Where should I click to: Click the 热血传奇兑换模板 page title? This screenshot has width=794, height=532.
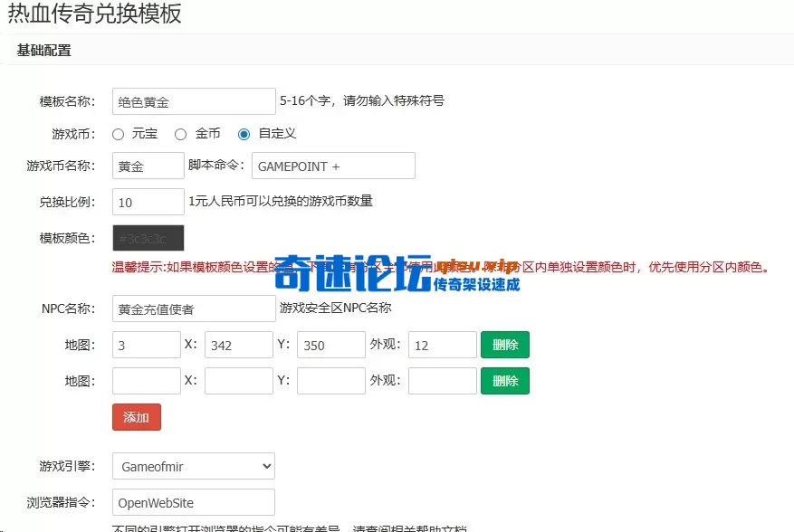coord(94,14)
